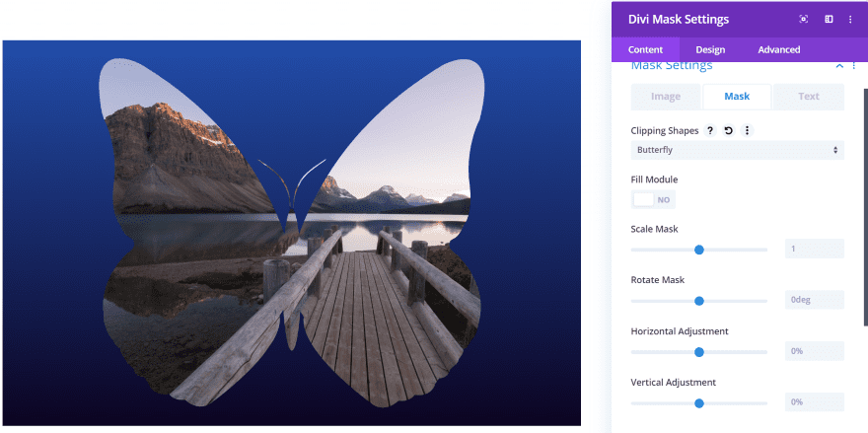
Task: Open Clipping Shapes three-dot options
Action: click(748, 130)
